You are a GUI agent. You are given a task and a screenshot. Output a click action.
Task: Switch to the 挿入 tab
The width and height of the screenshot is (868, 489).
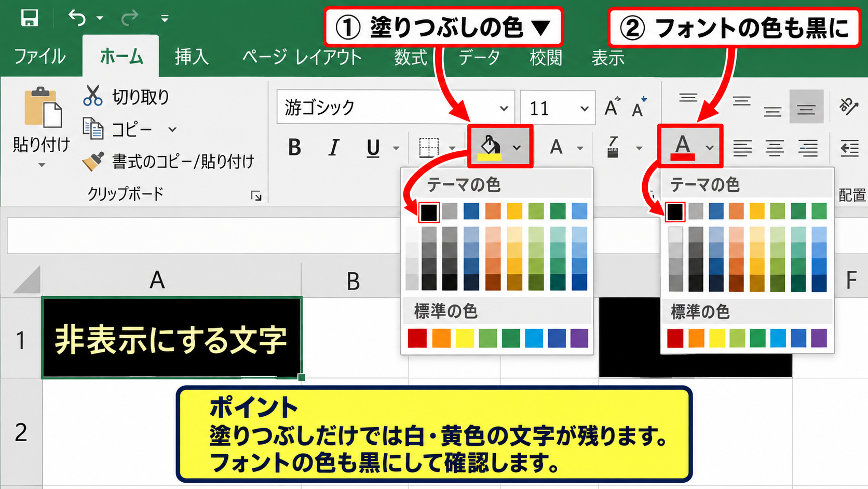[x=192, y=57]
